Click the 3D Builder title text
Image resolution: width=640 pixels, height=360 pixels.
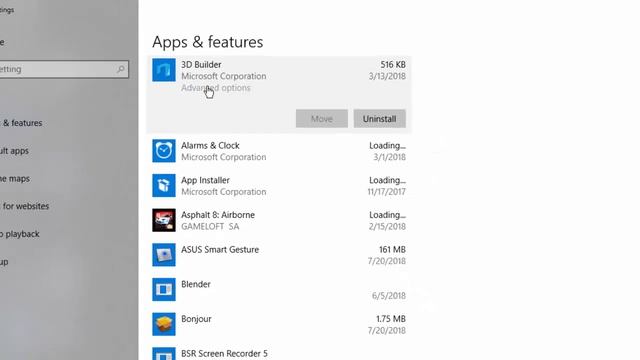[201, 64]
